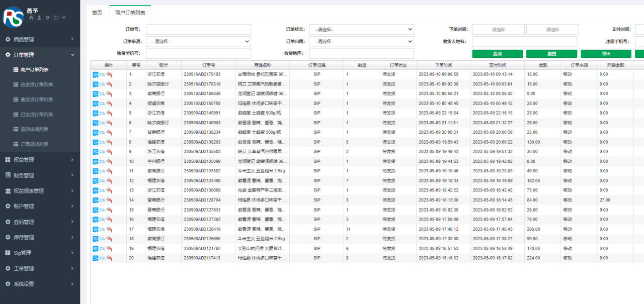Expand 权益管理 sidebar menu
This screenshot has width=644, height=304.
(40, 160)
